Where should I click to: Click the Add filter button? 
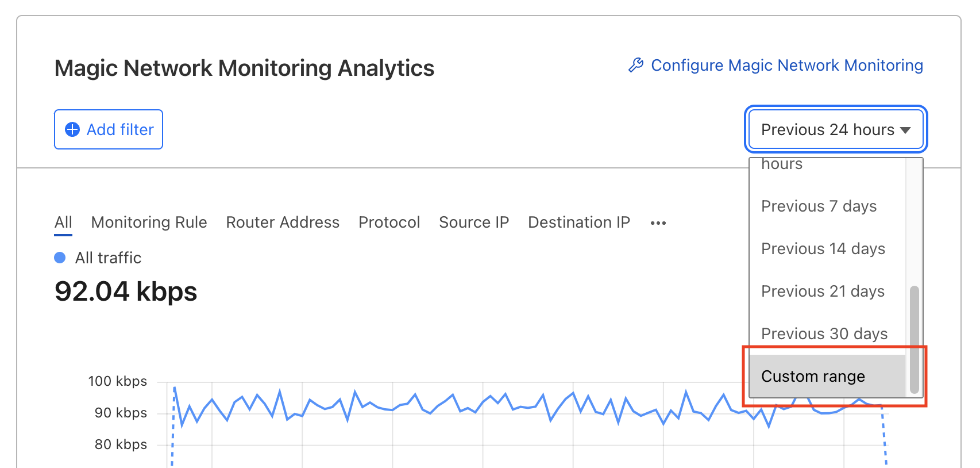109,129
